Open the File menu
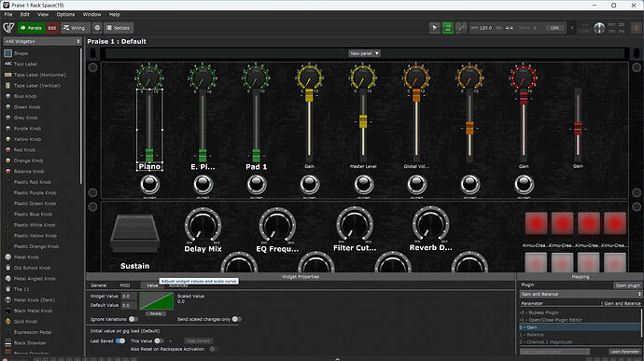Image resolution: width=644 pixels, height=361 pixels. click(x=8, y=14)
